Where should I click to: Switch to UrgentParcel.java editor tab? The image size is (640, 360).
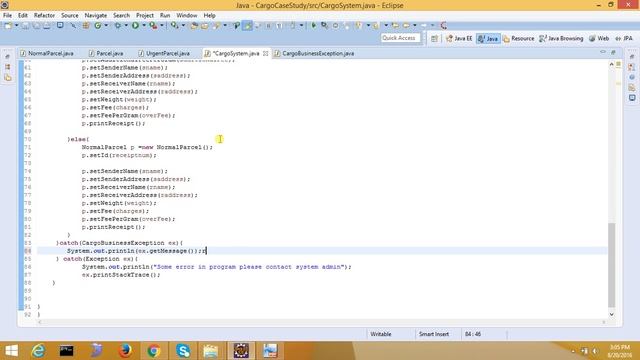pos(164,53)
